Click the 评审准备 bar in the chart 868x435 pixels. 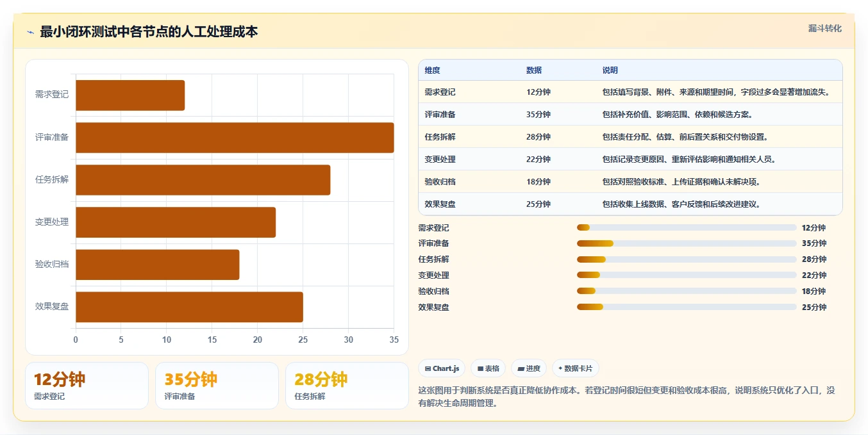[x=235, y=138]
